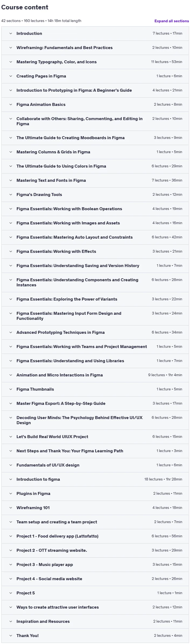191x644 pixels.
Task: Expand Mastering Columns & Grids in Figma
Action: 95,152
